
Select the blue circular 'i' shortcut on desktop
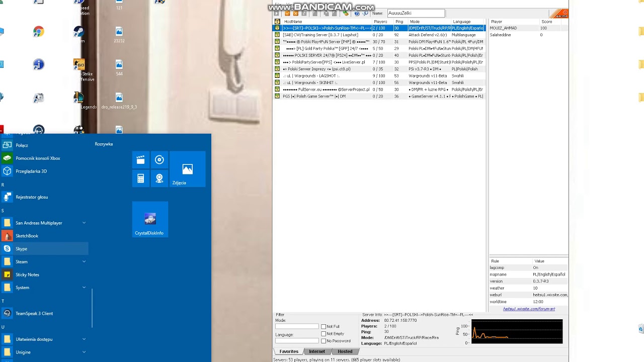click(39, 64)
